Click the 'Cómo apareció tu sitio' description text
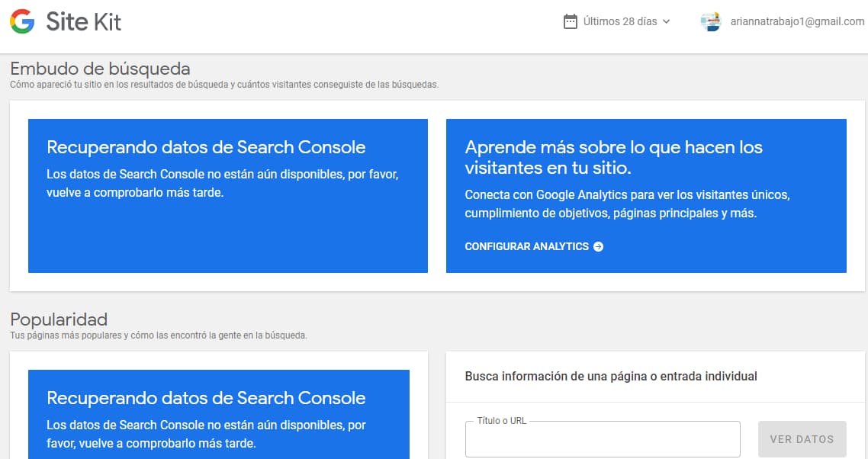The width and height of the screenshot is (868, 459). point(224,85)
